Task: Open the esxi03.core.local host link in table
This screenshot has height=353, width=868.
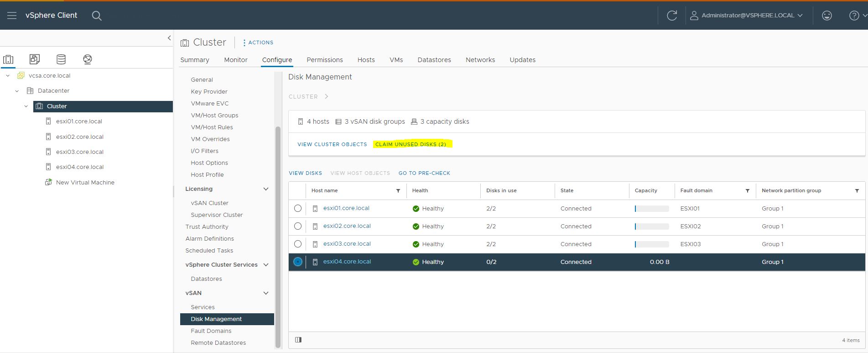Action: coord(347,244)
